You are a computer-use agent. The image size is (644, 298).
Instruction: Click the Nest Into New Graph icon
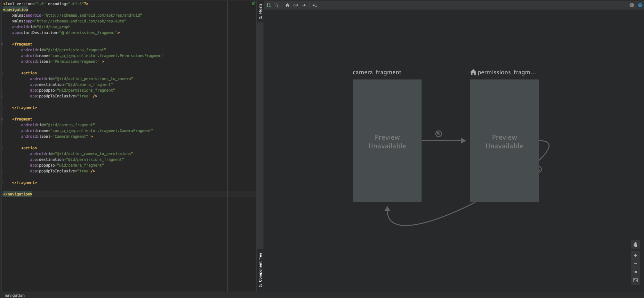pyautogui.click(x=277, y=5)
